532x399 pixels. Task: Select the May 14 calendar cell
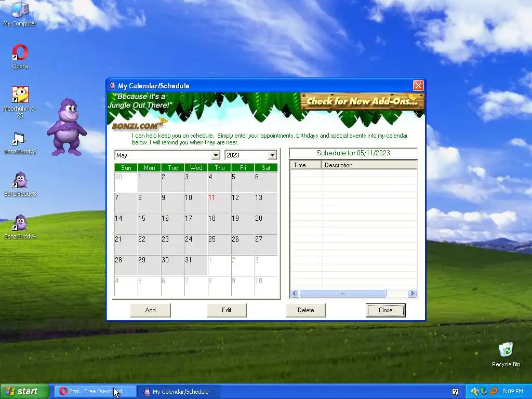126,223
